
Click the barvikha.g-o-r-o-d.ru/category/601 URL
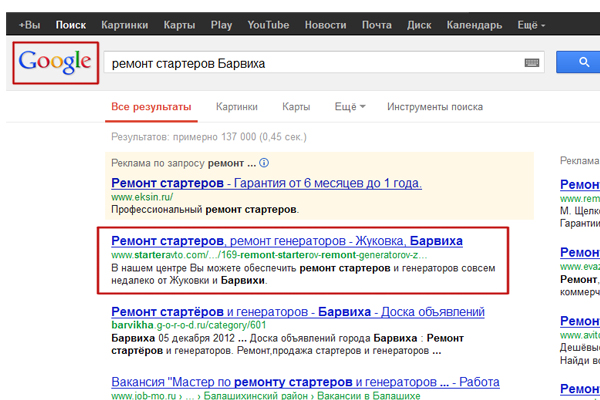click(x=188, y=325)
